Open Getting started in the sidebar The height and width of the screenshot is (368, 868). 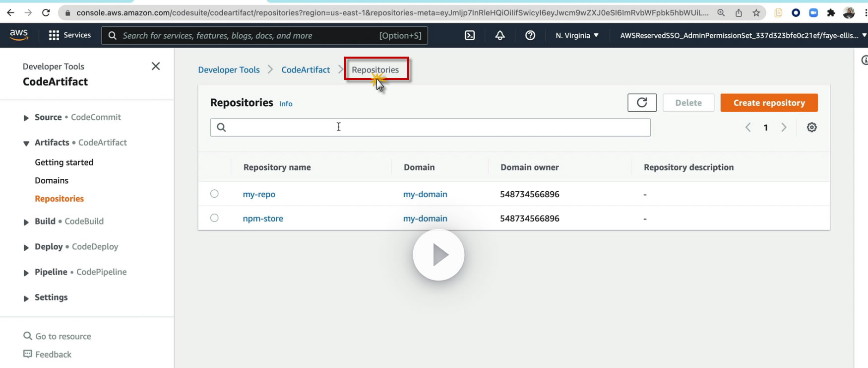coord(64,162)
